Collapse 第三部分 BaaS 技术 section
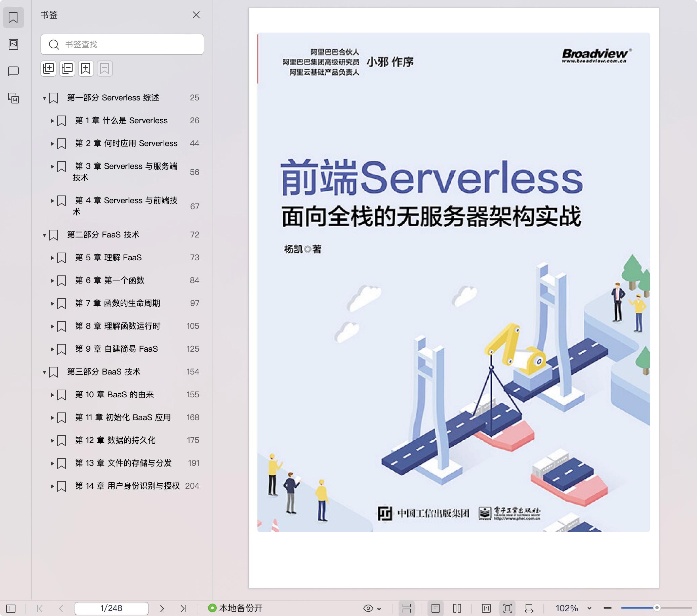The height and width of the screenshot is (616, 697). 44,372
